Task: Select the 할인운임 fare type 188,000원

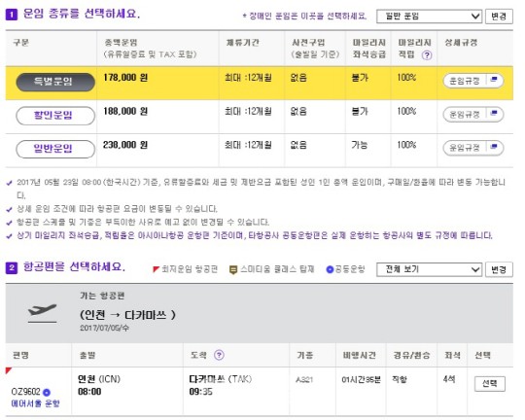Action: [x=55, y=116]
